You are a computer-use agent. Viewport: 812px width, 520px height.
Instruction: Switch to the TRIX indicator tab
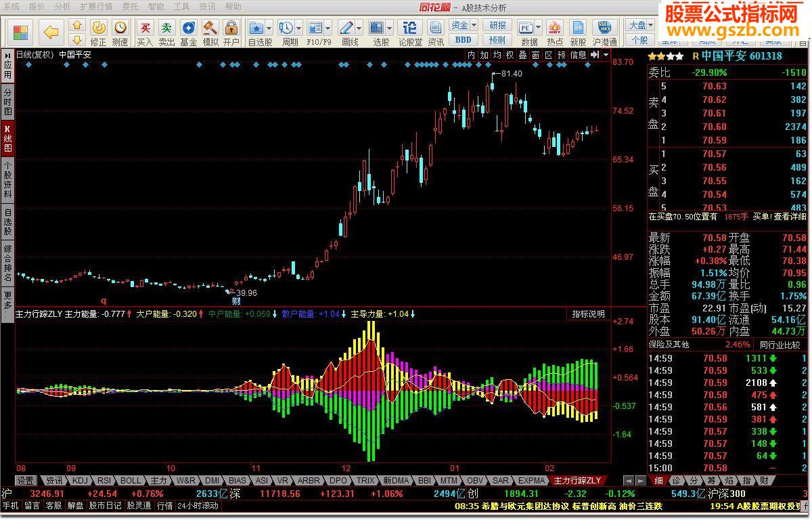click(x=366, y=481)
